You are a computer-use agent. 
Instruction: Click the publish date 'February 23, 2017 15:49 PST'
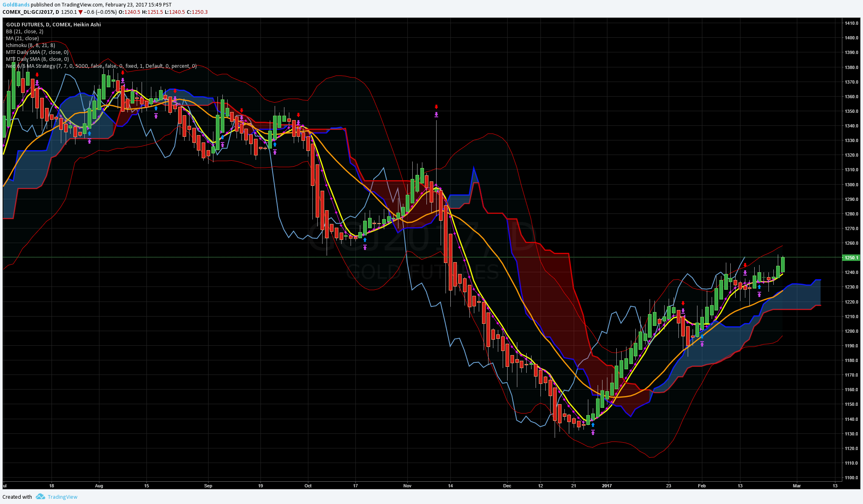pos(138,5)
